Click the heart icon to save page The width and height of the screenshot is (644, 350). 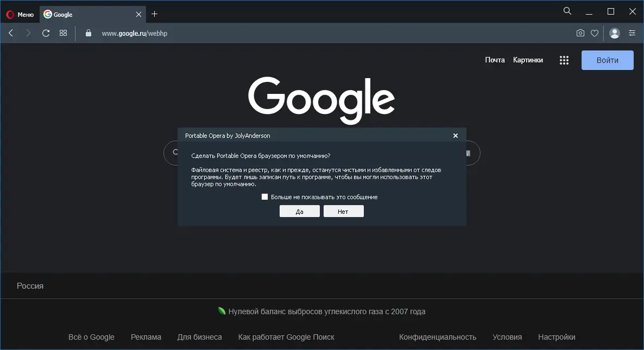pos(595,33)
